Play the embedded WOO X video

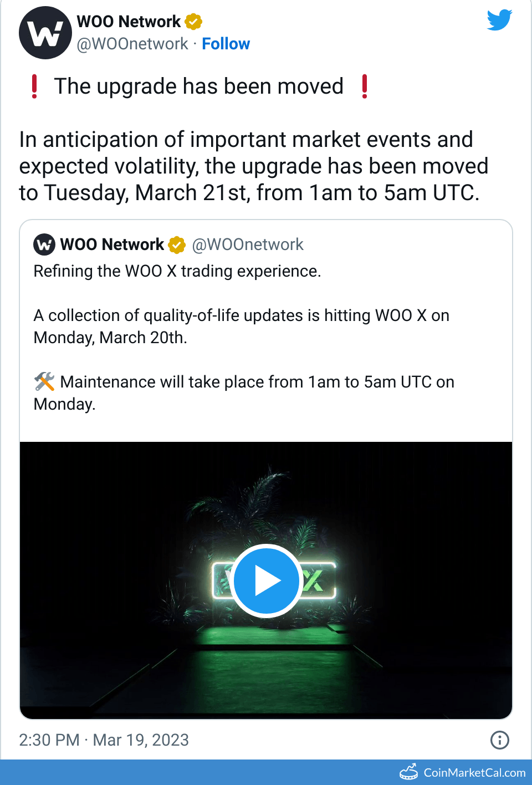coord(266,580)
